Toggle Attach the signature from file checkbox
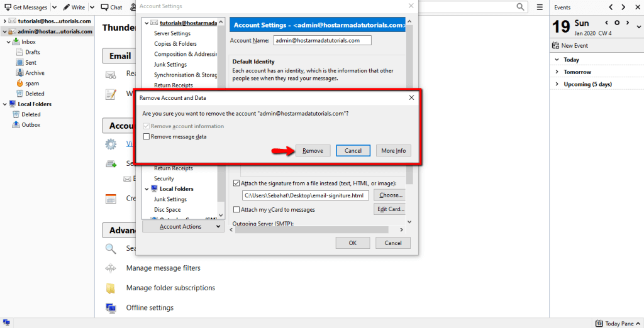 (x=236, y=183)
